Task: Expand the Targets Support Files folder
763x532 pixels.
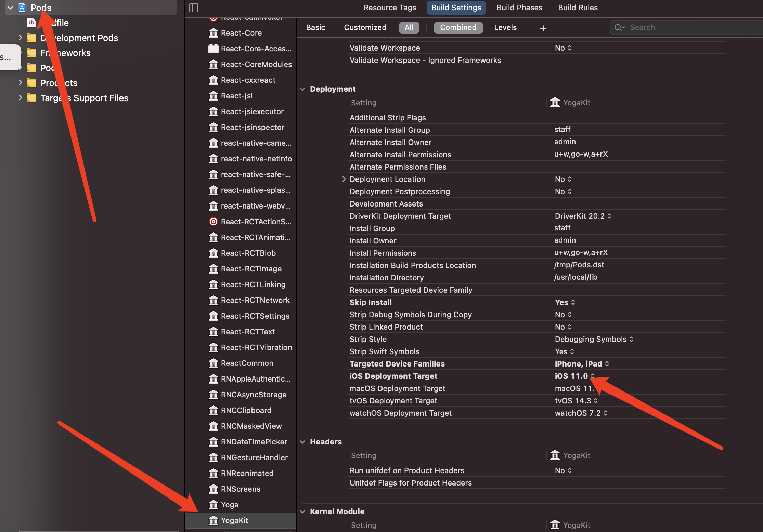Action: (20, 97)
